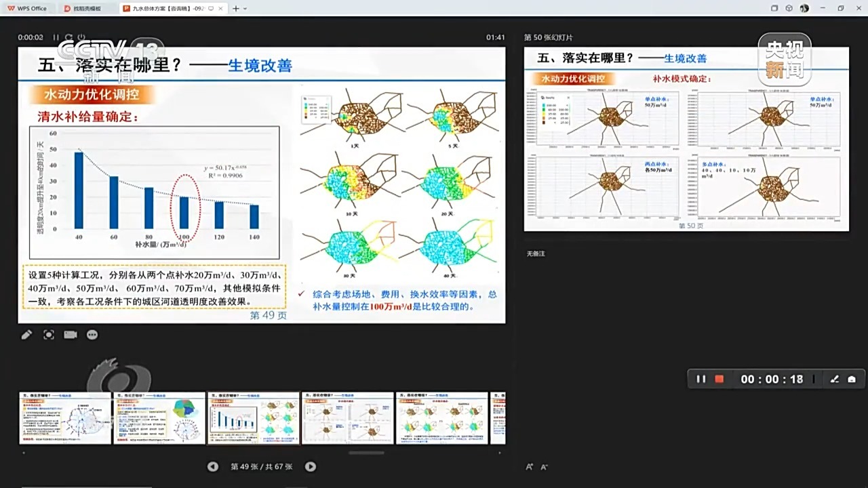This screenshot has width=868, height=488.
Task: Go to the previous slide arrow
Action: [x=213, y=466]
